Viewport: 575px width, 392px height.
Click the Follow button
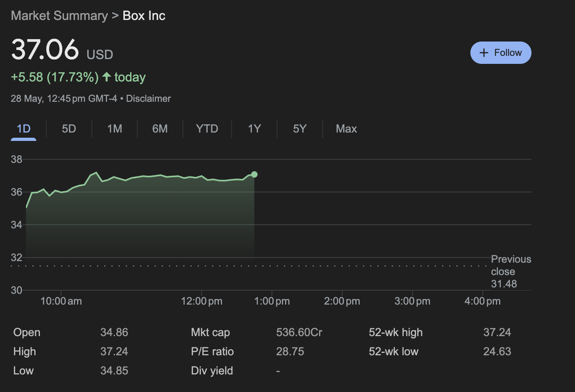coord(501,53)
